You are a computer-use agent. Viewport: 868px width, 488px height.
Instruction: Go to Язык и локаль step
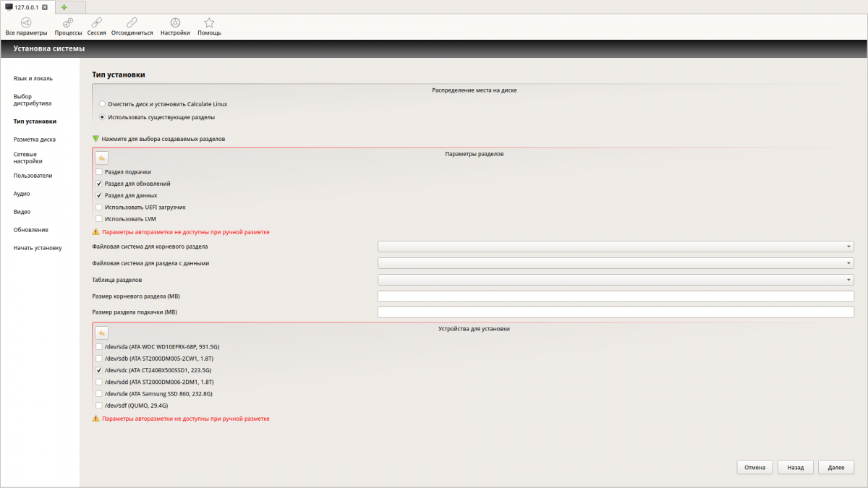(x=33, y=78)
